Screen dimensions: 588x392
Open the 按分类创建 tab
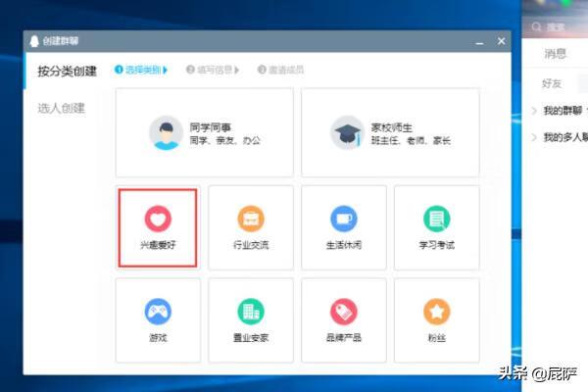[67, 71]
